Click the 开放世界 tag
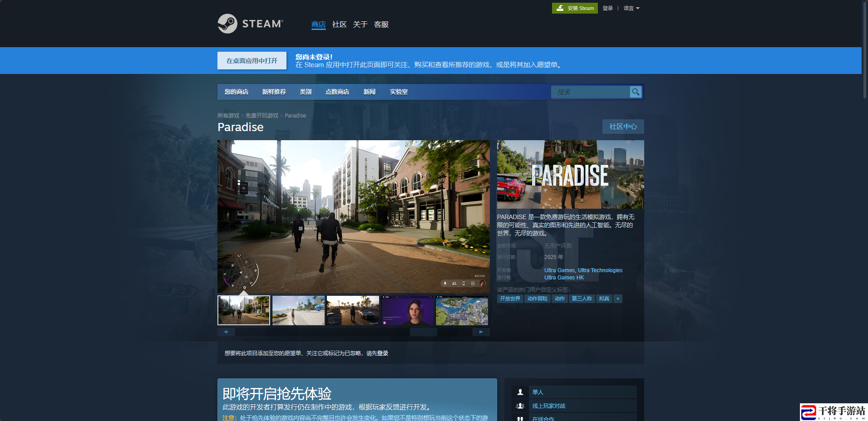The height and width of the screenshot is (421, 868). click(x=510, y=299)
